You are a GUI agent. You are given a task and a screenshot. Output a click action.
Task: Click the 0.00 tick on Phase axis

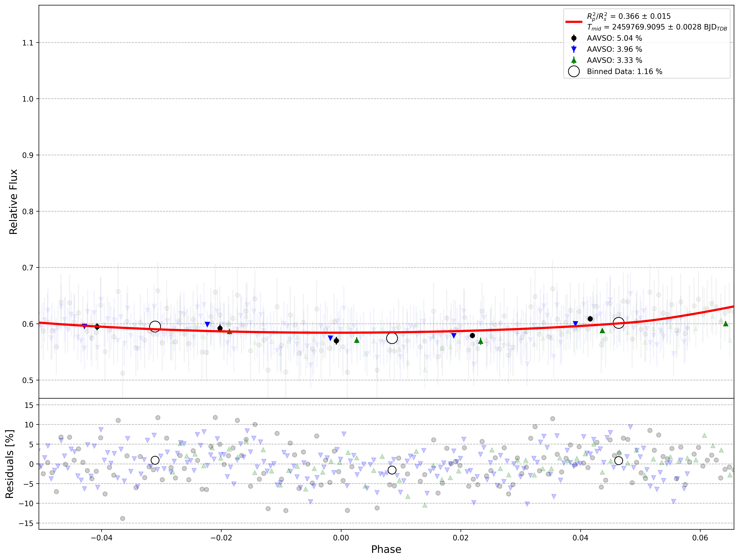tap(341, 538)
